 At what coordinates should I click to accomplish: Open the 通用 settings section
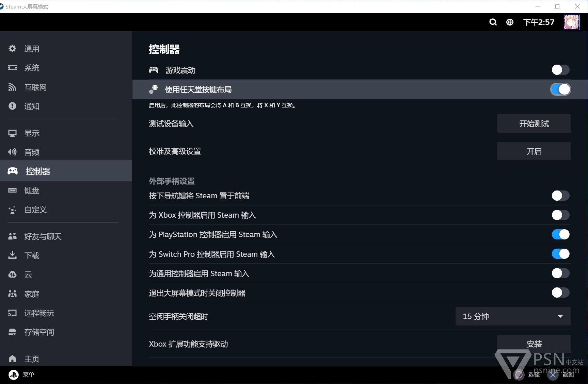click(66, 49)
